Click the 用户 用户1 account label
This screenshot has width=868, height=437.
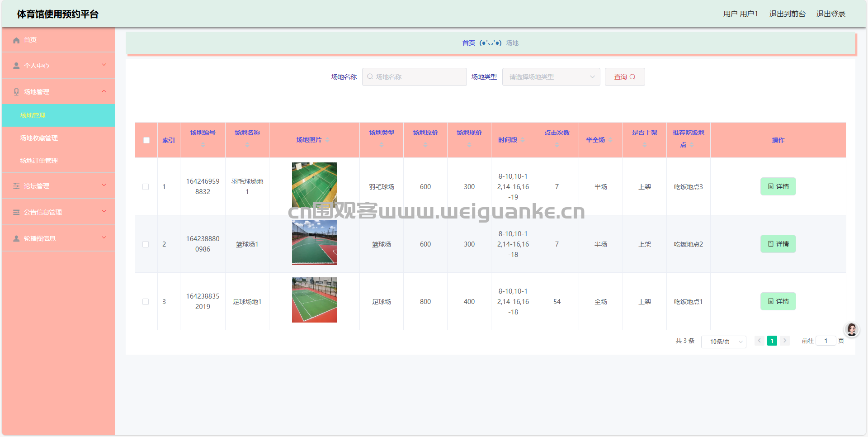(x=741, y=14)
